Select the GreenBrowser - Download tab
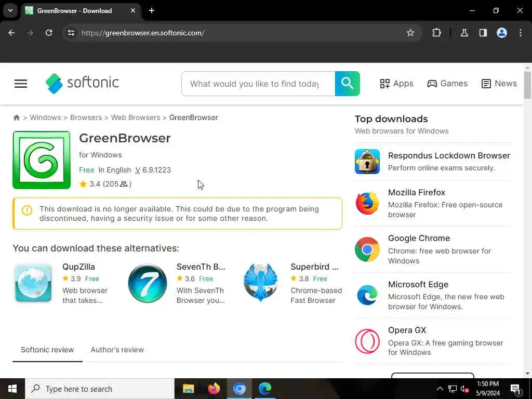 [81, 10]
